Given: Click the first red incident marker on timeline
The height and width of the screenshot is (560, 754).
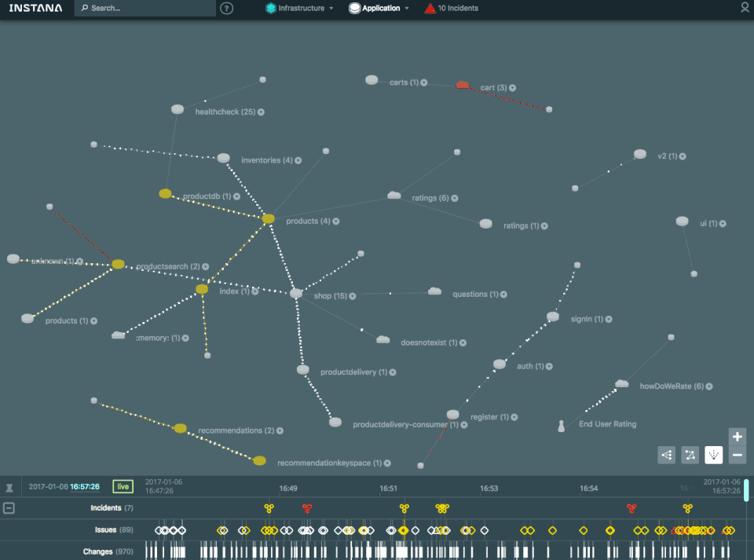Looking at the screenshot, I should point(307,508).
